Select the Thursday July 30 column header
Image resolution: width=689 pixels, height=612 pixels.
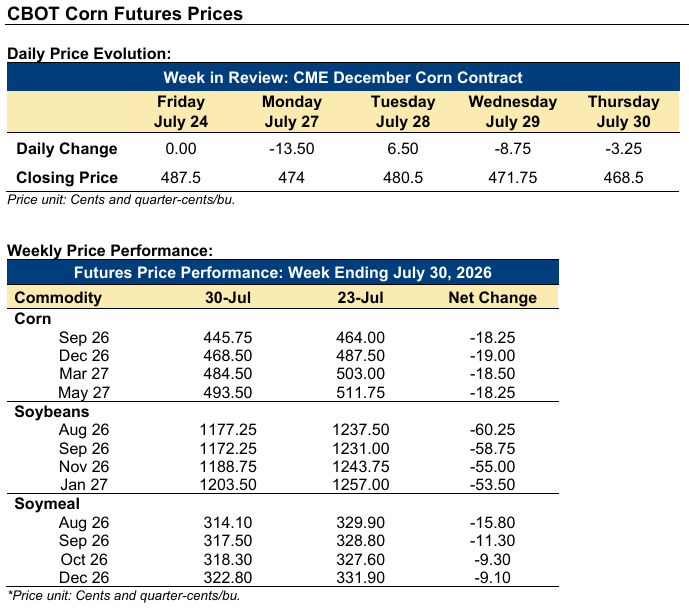point(624,112)
